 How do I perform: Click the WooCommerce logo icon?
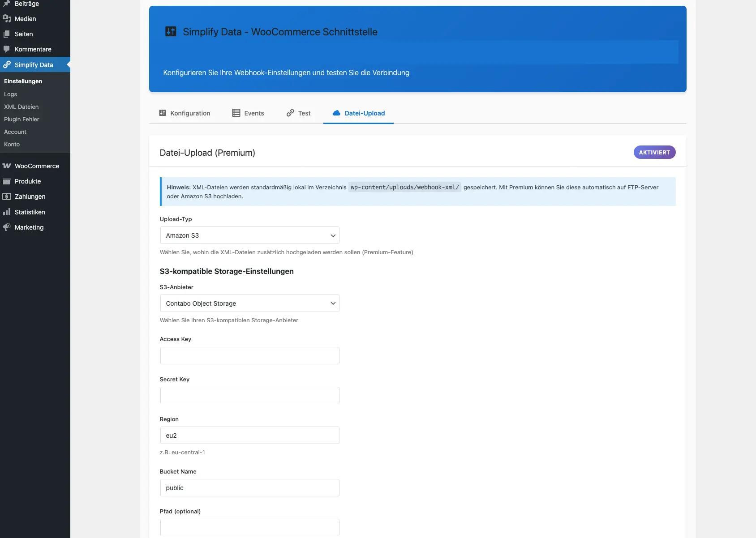point(7,166)
